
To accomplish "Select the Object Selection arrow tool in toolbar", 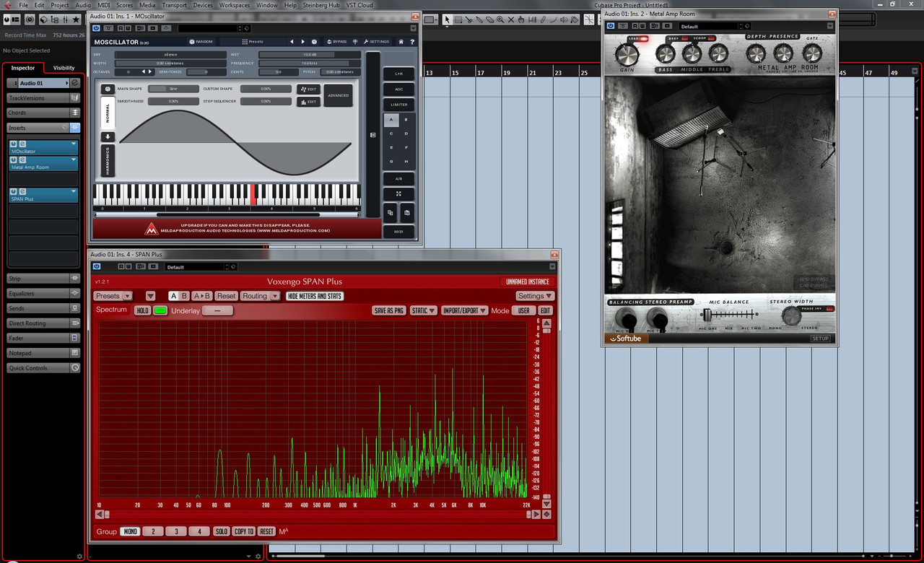I will [448, 19].
